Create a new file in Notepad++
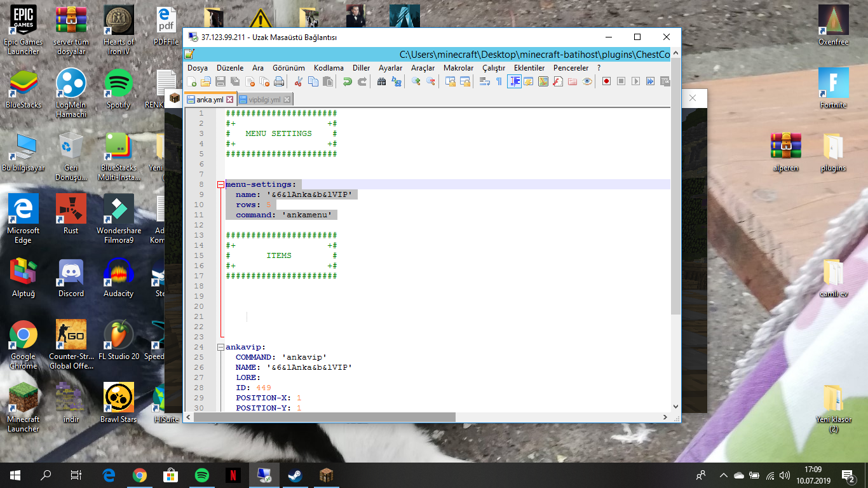 [191, 81]
